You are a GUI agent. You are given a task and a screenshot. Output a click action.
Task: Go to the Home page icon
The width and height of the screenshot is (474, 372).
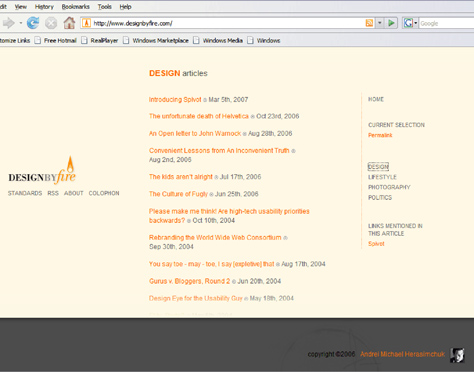click(69, 23)
